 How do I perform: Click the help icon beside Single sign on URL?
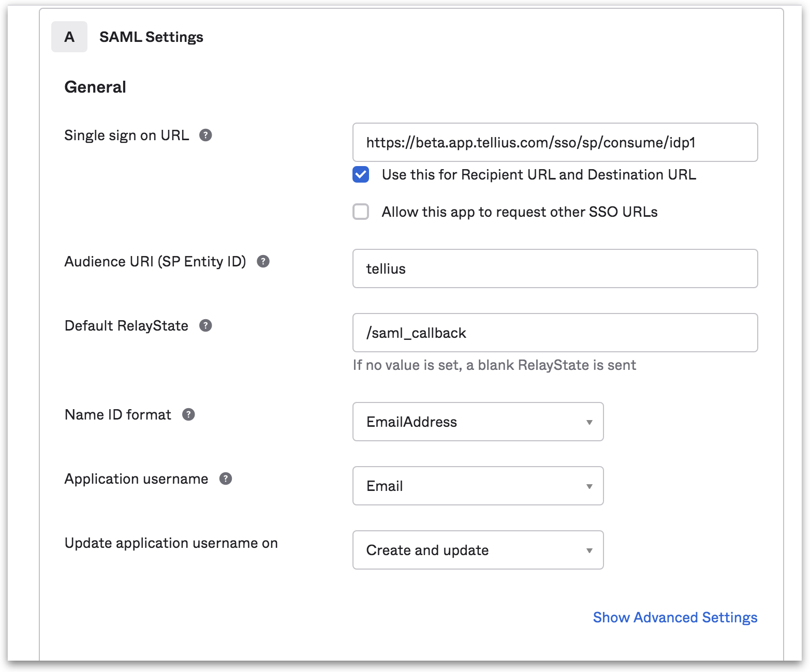205,136
